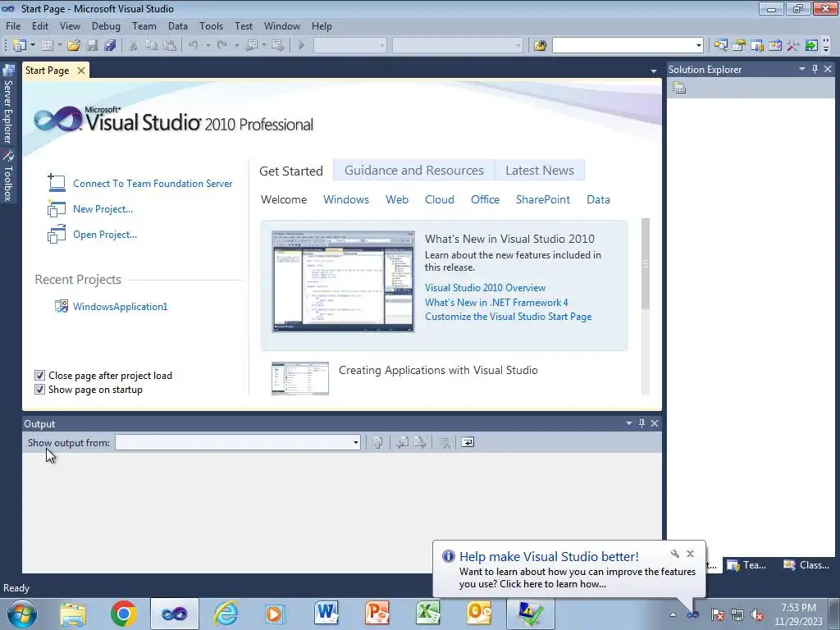
Task: Expand the Redo history dropdown arrow
Action: point(236,46)
